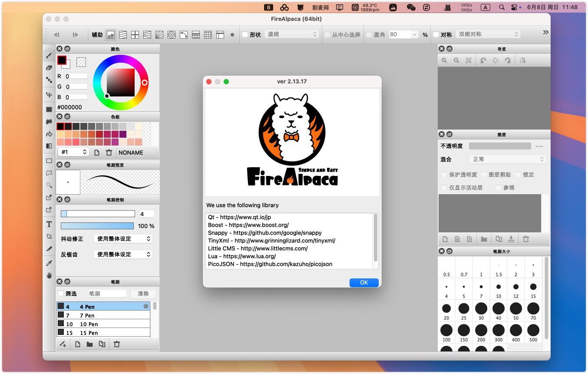Toggle the 从中心选择 checkbox
The image size is (588, 374).
coord(327,35)
